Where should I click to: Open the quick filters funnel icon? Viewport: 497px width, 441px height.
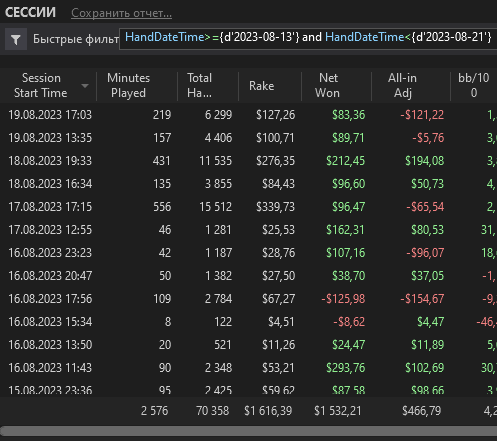click(x=16, y=40)
